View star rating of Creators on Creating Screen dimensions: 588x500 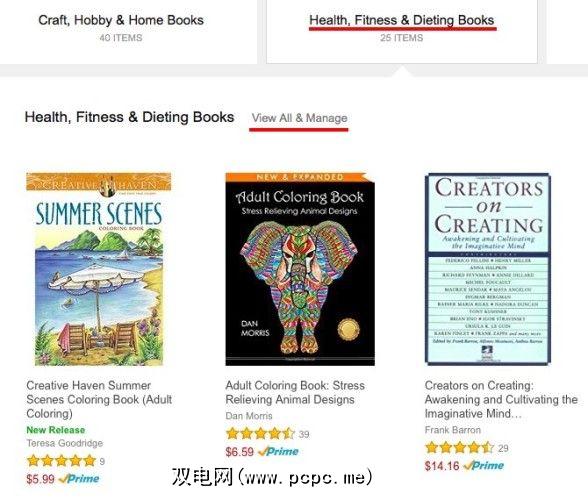(x=459, y=447)
